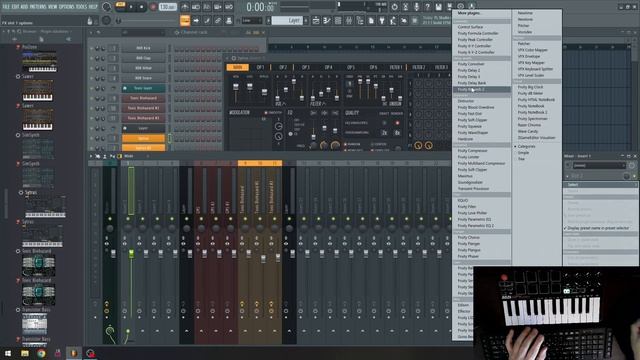
Task: Open help via the question mark icon
Action: coord(427,7)
